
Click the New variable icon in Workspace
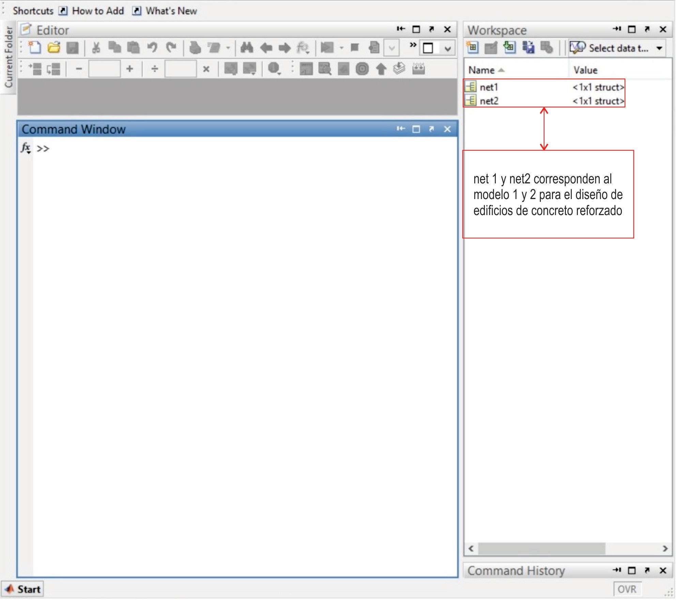(473, 48)
